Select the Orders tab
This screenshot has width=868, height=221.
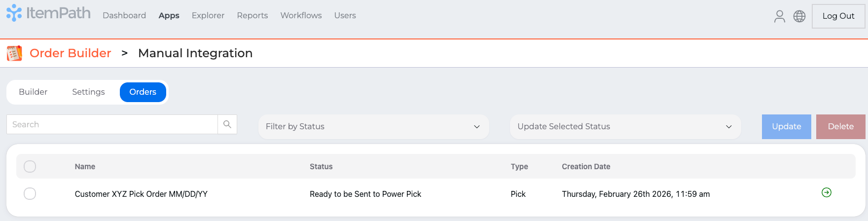pos(143,92)
